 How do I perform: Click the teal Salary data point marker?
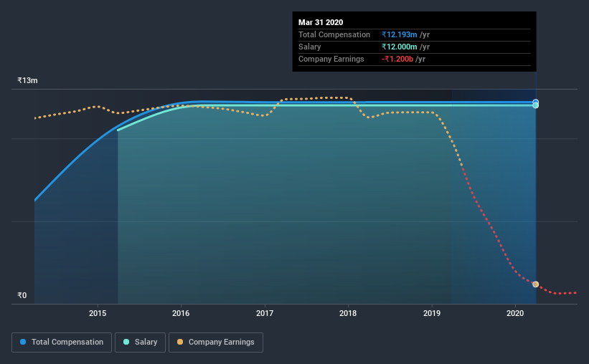536,105
